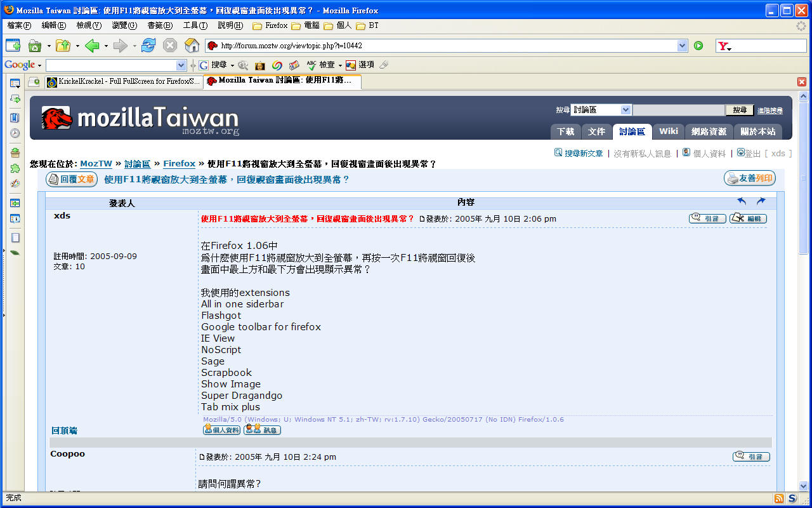Open the downloads panel icon in sidebar
812x508 pixels.
click(x=15, y=152)
